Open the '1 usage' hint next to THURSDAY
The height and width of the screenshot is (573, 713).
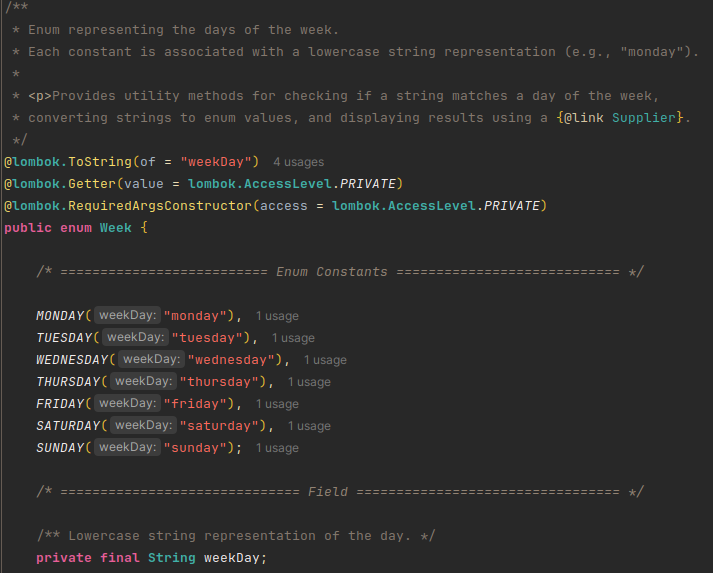point(309,382)
